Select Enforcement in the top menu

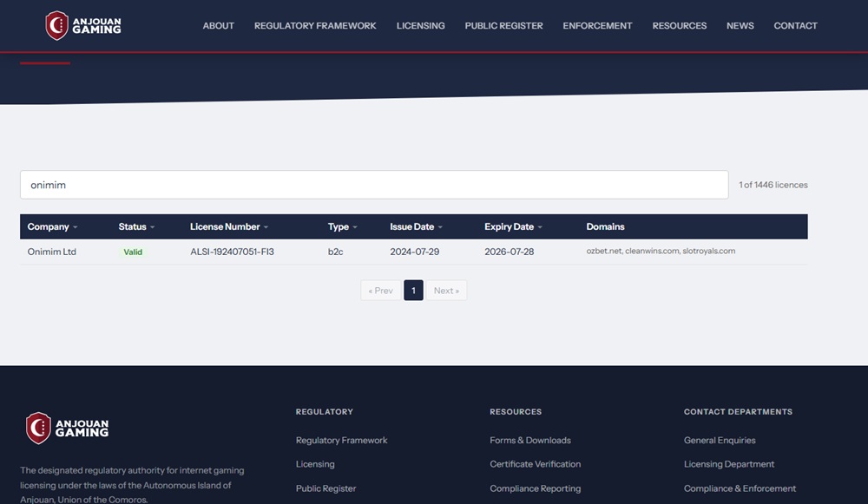pos(597,25)
